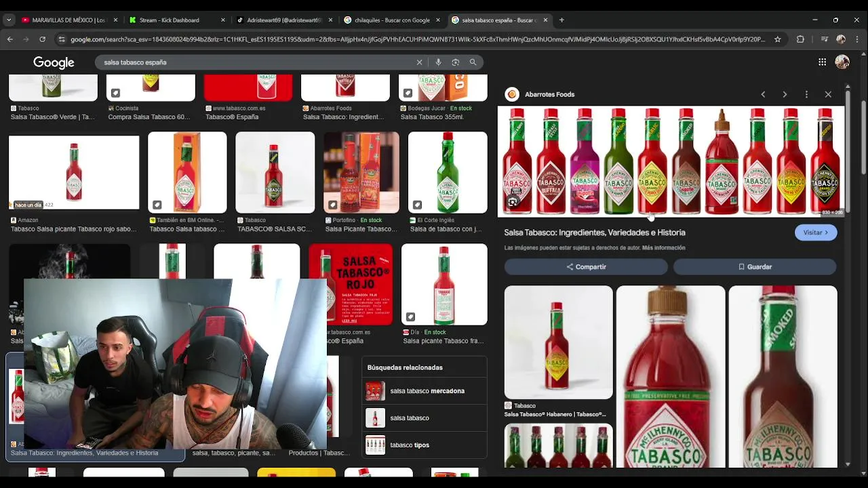Show previous image in preview panel
This screenshot has height=488, width=868.
763,94
